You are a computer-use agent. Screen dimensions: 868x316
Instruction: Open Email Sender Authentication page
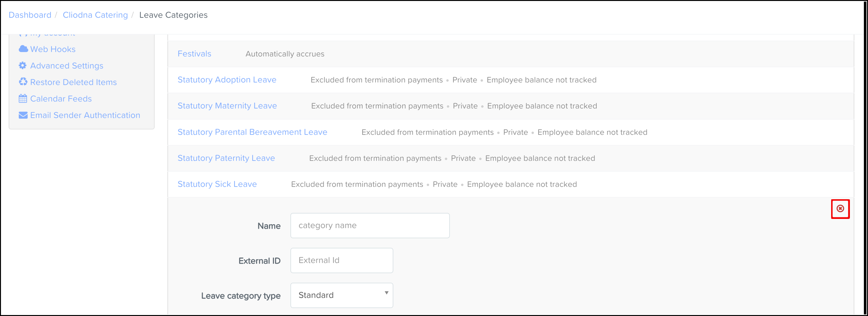click(85, 115)
